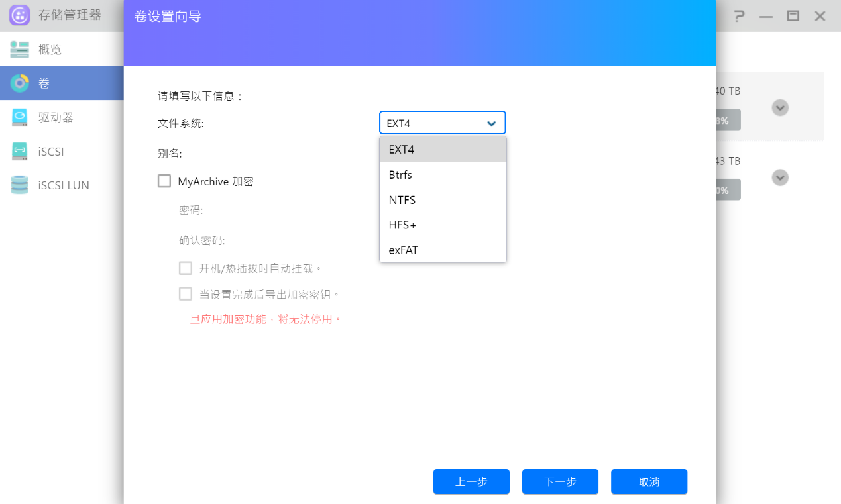
Task: Expand the first volume's chevron
Action: click(780, 107)
